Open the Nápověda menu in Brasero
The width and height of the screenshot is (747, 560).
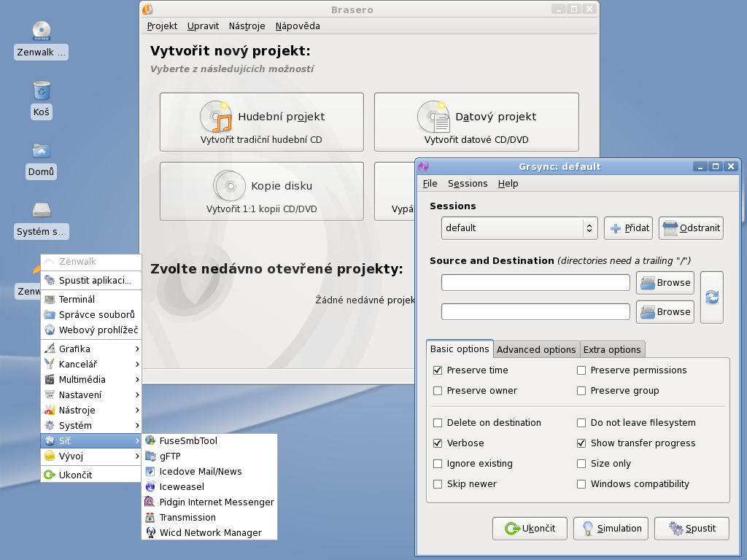(x=298, y=26)
